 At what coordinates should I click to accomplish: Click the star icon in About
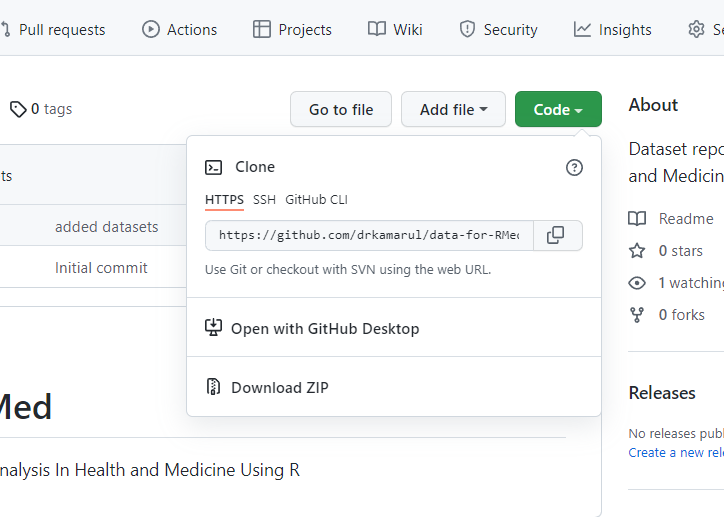coord(637,251)
